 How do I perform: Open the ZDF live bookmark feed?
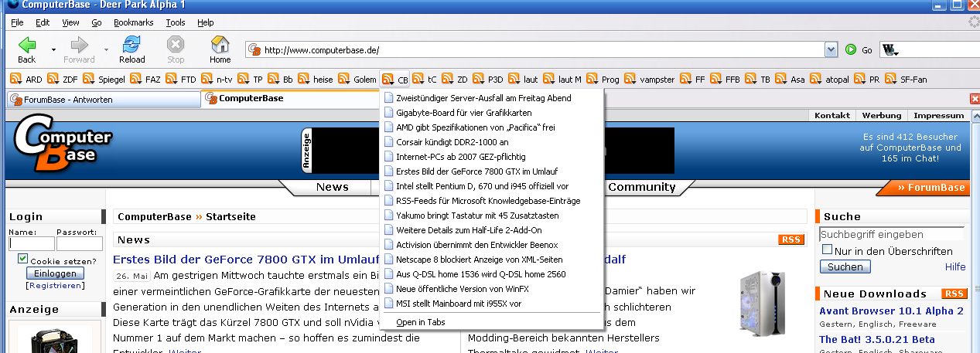[63, 79]
